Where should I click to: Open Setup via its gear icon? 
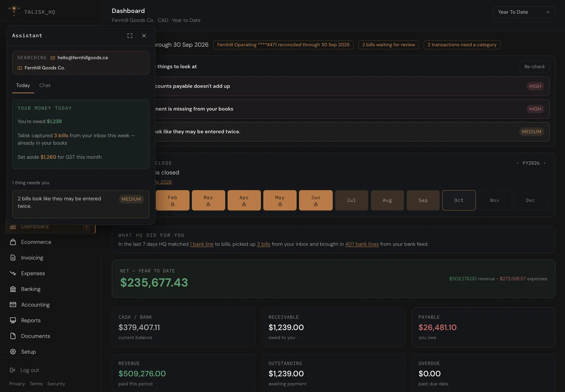[13, 352]
